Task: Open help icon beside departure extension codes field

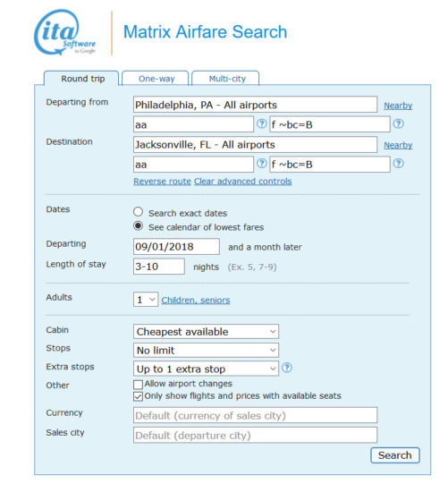Action: (x=398, y=124)
